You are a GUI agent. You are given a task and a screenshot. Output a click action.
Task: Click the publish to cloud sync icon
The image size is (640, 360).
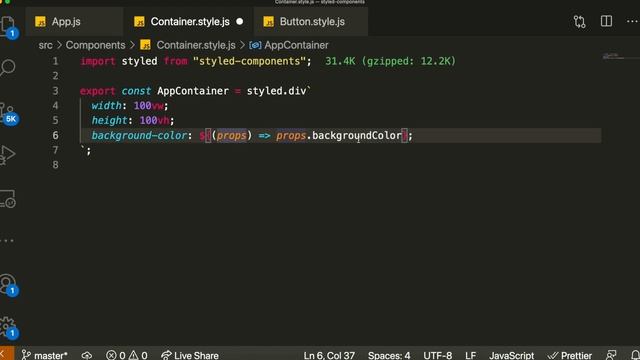click(87, 355)
